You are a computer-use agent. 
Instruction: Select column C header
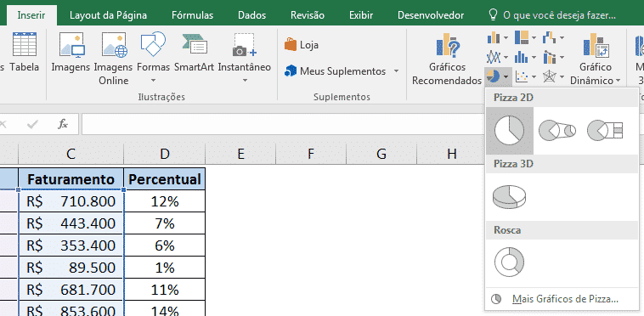[x=71, y=154]
